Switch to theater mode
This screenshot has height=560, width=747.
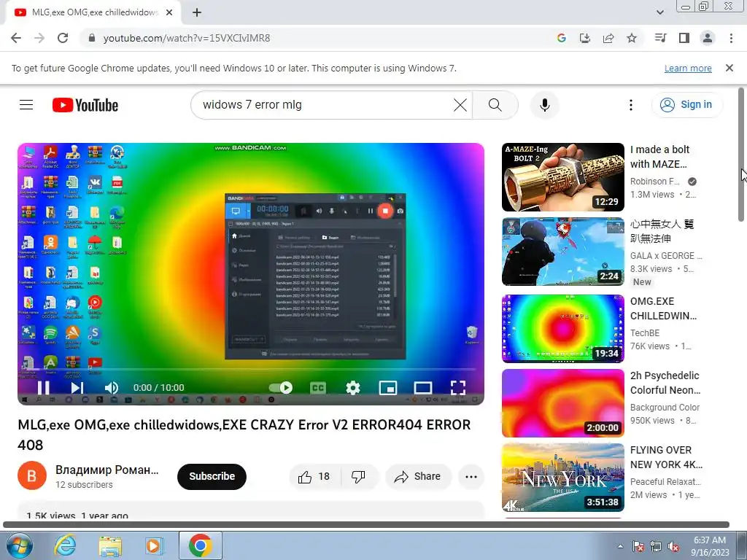tap(422, 388)
